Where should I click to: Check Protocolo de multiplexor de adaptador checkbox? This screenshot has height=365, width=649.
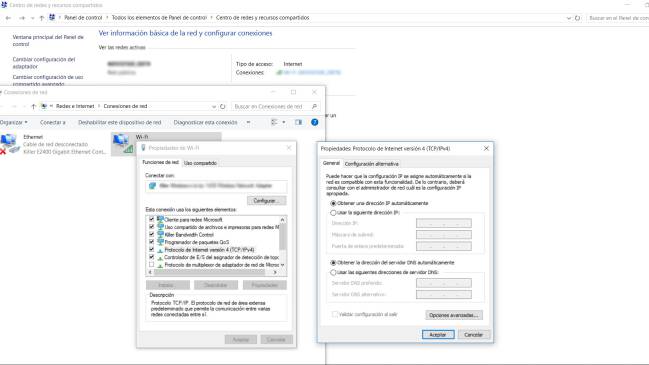(x=151, y=264)
